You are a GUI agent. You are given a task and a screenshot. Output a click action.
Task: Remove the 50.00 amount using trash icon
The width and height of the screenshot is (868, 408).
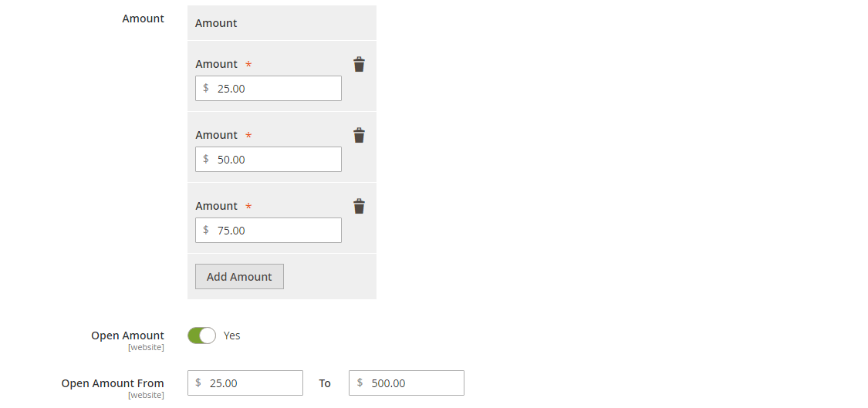tap(359, 136)
